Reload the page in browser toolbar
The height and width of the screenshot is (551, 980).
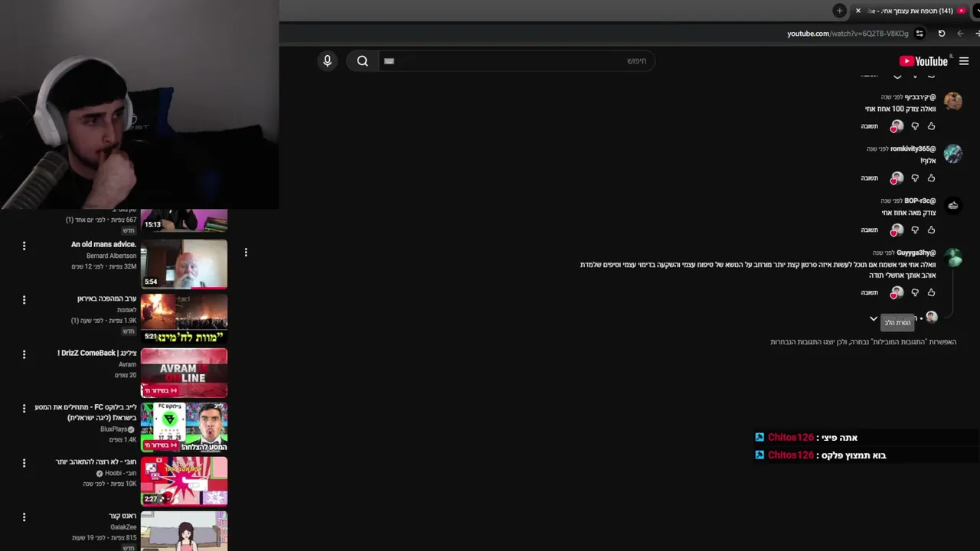(x=941, y=34)
